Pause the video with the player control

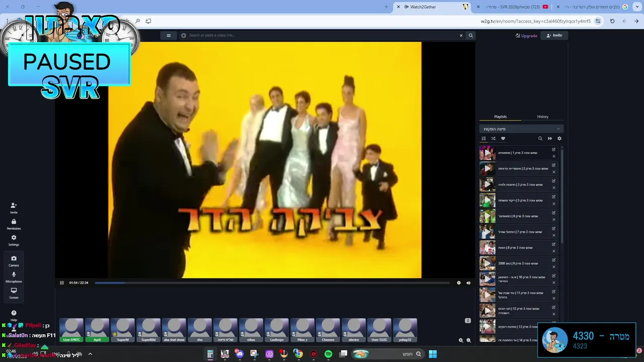click(x=62, y=283)
